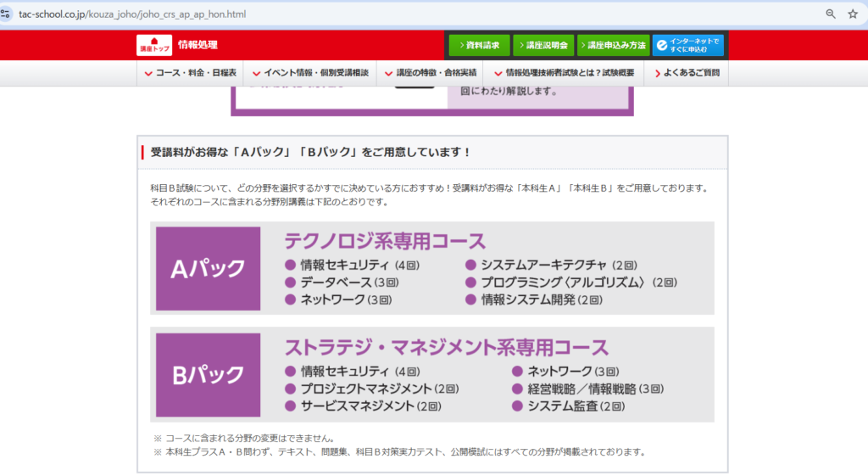The width and height of the screenshot is (868, 476).
Task: Open the 講座説明会 button
Action: point(545,45)
